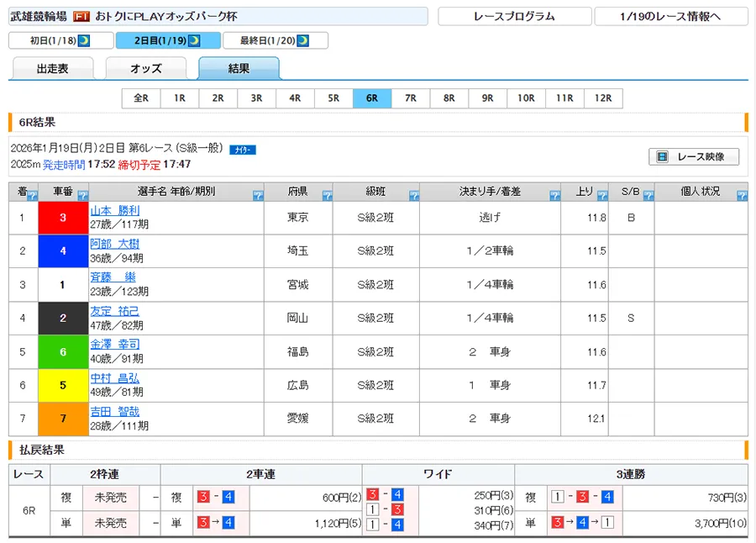Click help icon in 決まり手/着差 header
Viewport: 756px width, 543px height.
(x=554, y=196)
